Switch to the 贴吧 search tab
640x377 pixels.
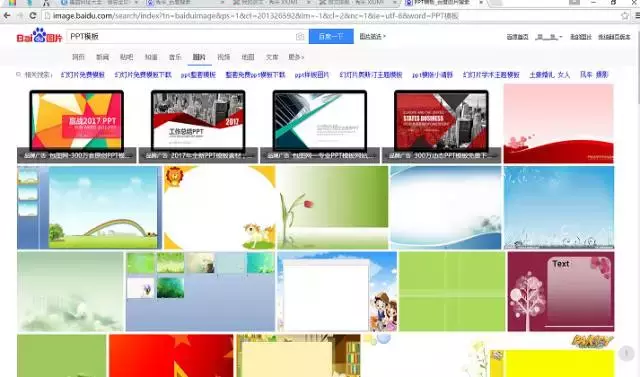(x=127, y=57)
